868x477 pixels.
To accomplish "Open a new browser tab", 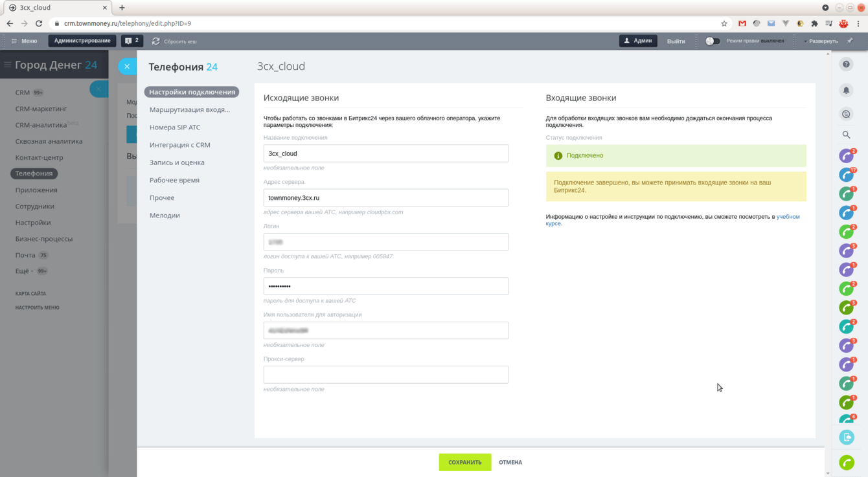I will tap(122, 8).
